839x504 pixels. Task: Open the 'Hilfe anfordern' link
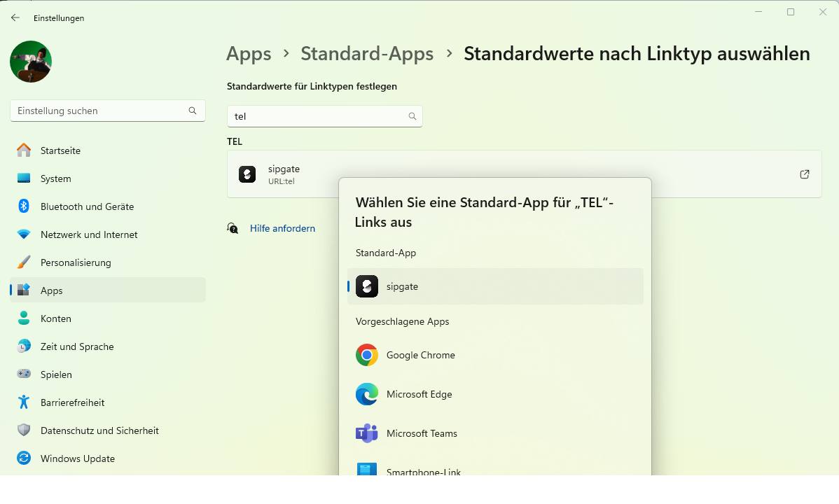(282, 228)
